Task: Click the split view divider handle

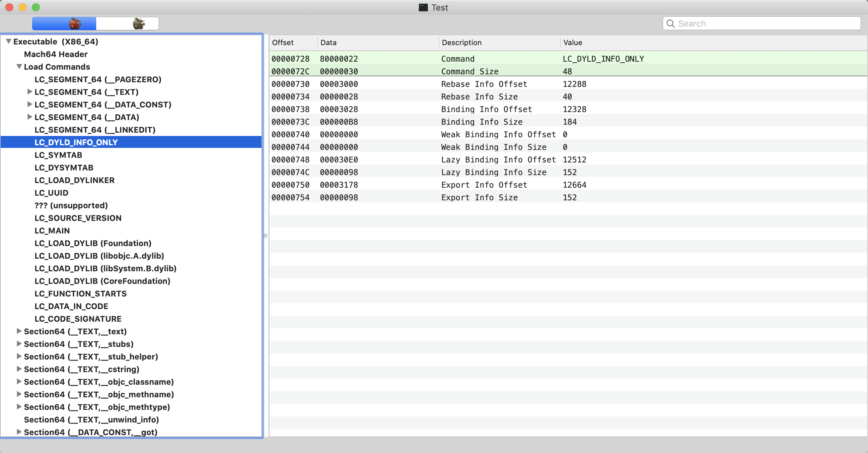Action: tap(265, 236)
